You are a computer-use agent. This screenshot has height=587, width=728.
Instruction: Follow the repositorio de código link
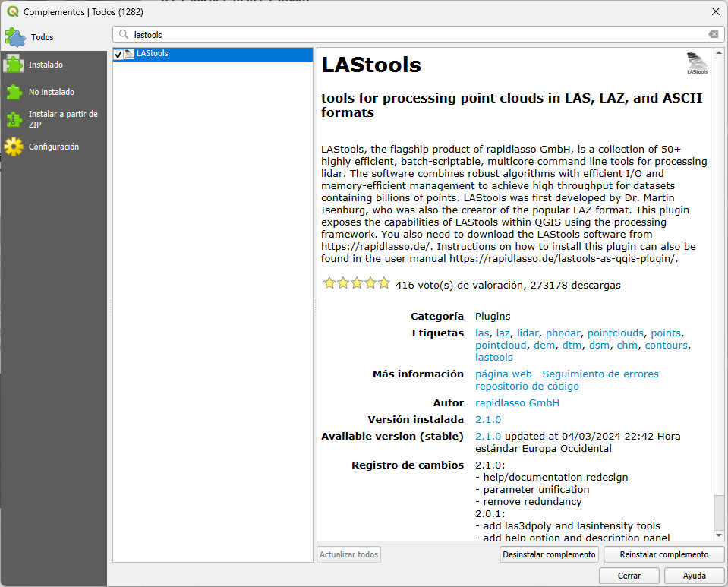527,387
